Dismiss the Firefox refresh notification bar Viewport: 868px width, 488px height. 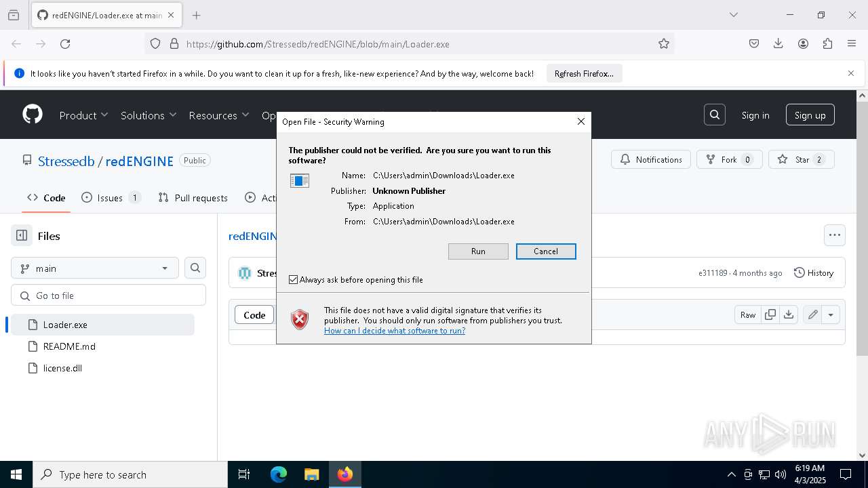tap(851, 73)
